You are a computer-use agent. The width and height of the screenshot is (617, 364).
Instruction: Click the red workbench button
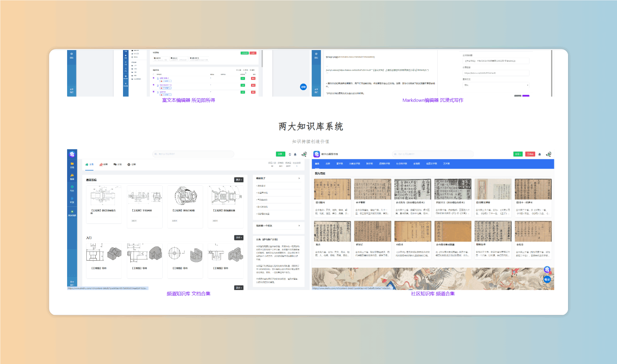530,154
